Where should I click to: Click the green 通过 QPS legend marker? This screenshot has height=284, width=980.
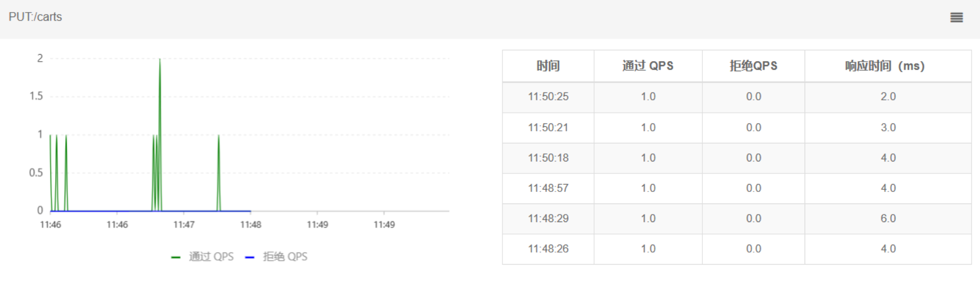tap(176, 257)
